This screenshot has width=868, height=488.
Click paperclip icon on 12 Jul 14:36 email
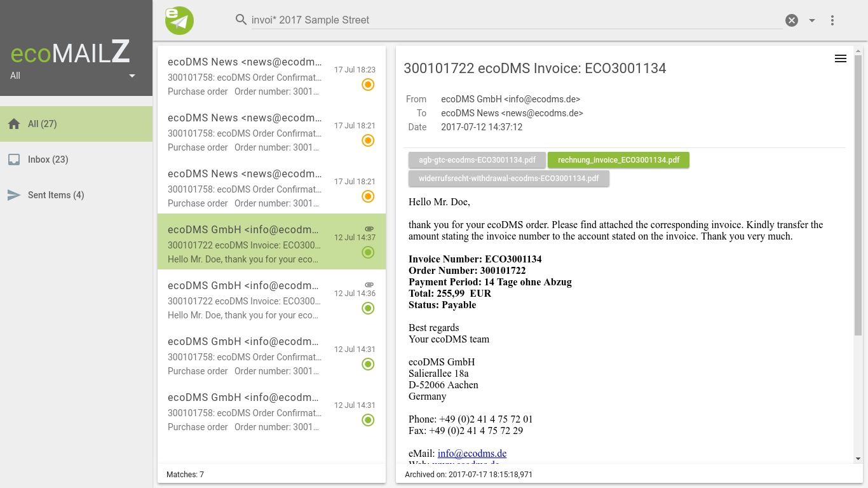[x=369, y=284]
